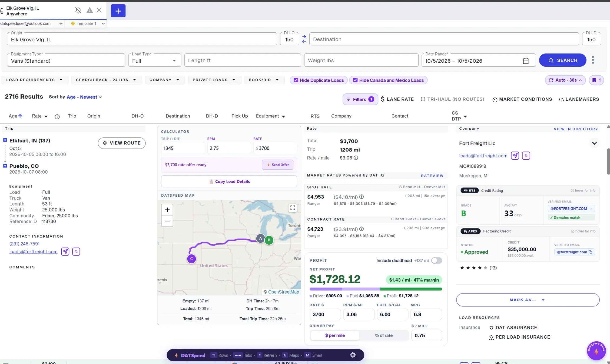Viewport: 610px width, 364px height.
Task: Click Rate per mile info icon
Action: [356, 158]
